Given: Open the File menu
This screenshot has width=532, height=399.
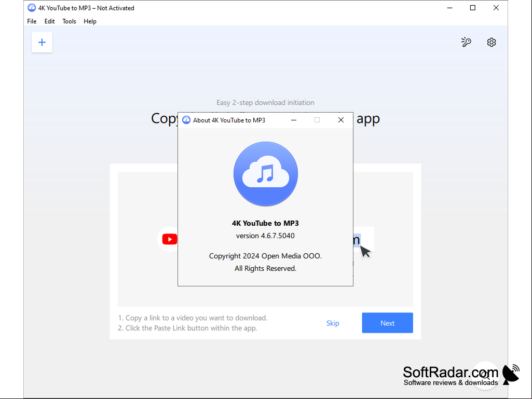Looking at the screenshot, I should 32,21.
